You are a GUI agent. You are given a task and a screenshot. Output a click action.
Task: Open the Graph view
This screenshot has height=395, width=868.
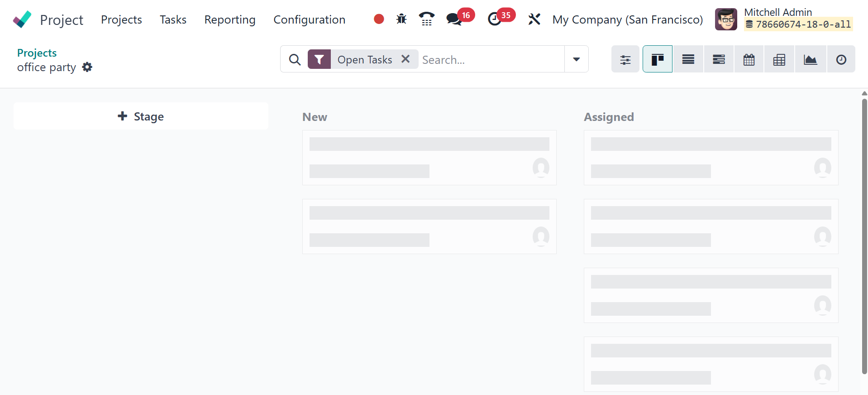point(810,59)
